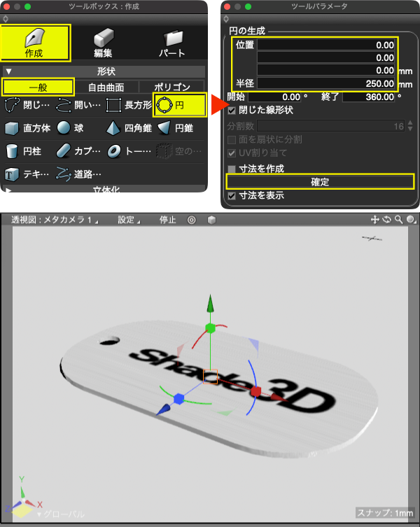This screenshot has width=420, height=527.
Task: Click the 確定 confirm button
Action: click(320, 182)
